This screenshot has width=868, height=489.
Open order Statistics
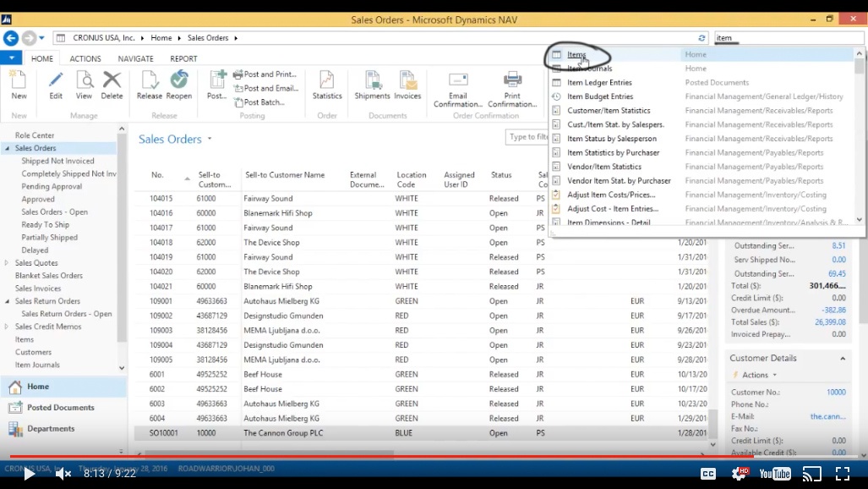(x=327, y=85)
